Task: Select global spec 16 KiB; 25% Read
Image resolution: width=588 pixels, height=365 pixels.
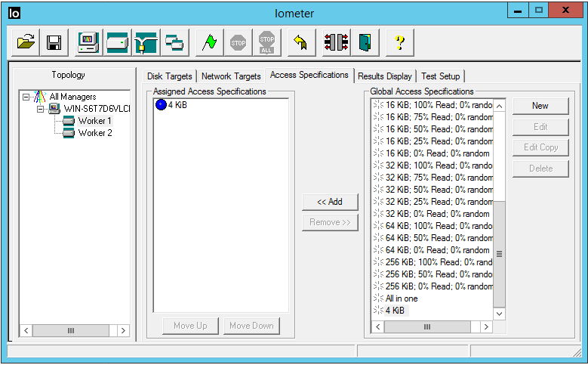Action: [x=439, y=141]
